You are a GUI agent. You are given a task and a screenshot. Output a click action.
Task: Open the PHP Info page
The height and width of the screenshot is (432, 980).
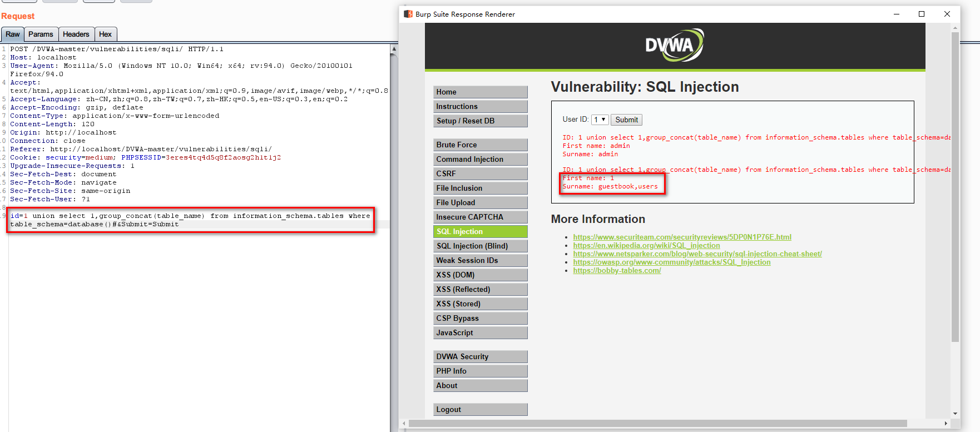[x=481, y=371]
